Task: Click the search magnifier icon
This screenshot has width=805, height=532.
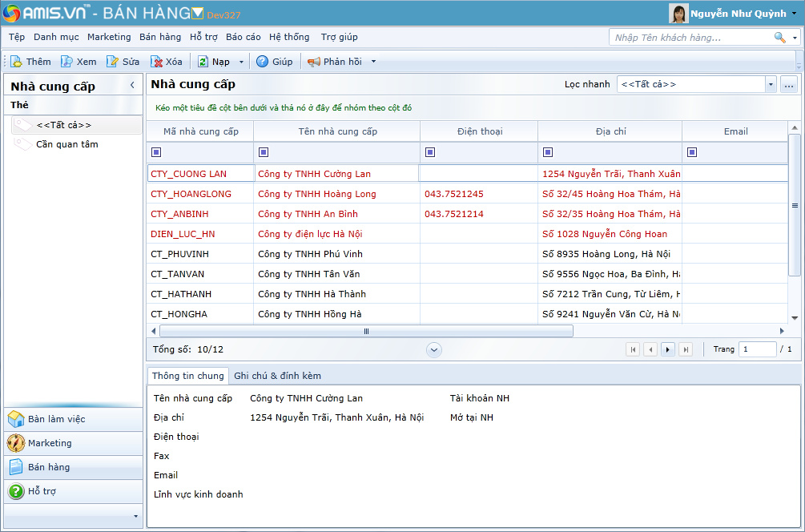Action: coord(779,38)
